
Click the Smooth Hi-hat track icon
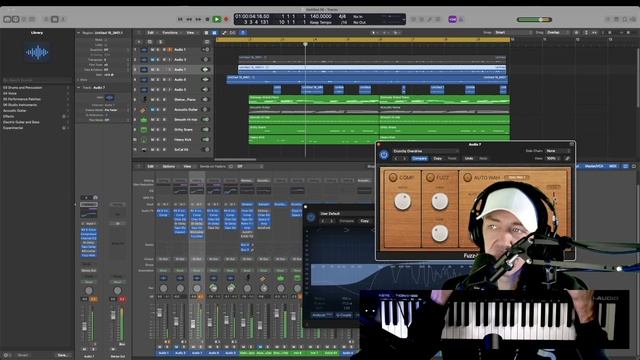click(x=144, y=120)
